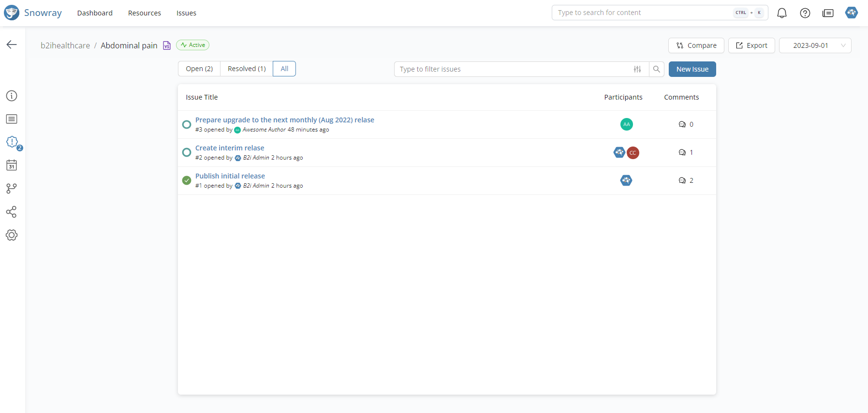Viewport: 868px width, 413px height.
Task: Open the issues sidebar icon with badge
Action: pos(12,142)
